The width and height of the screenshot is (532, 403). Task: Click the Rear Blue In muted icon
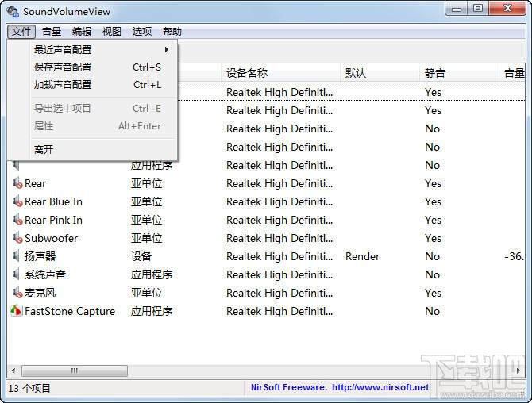point(17,201)
